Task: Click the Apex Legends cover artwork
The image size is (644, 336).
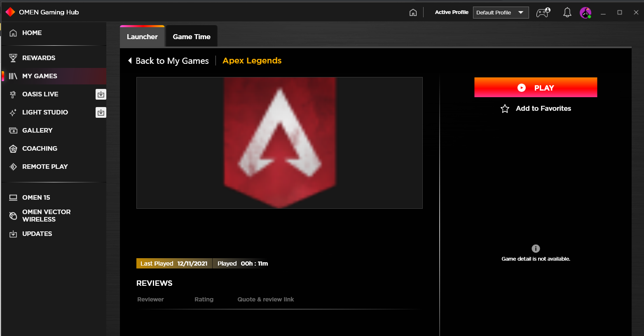Action: (x=279, y=142)
